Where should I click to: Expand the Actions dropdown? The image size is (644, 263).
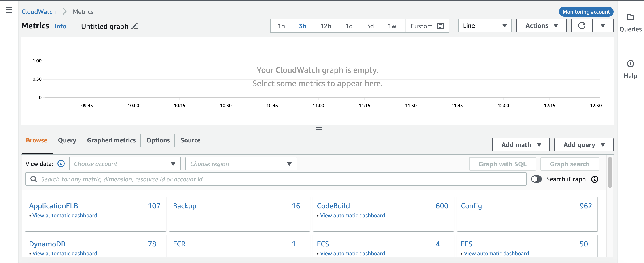click(x=541, y=26)
